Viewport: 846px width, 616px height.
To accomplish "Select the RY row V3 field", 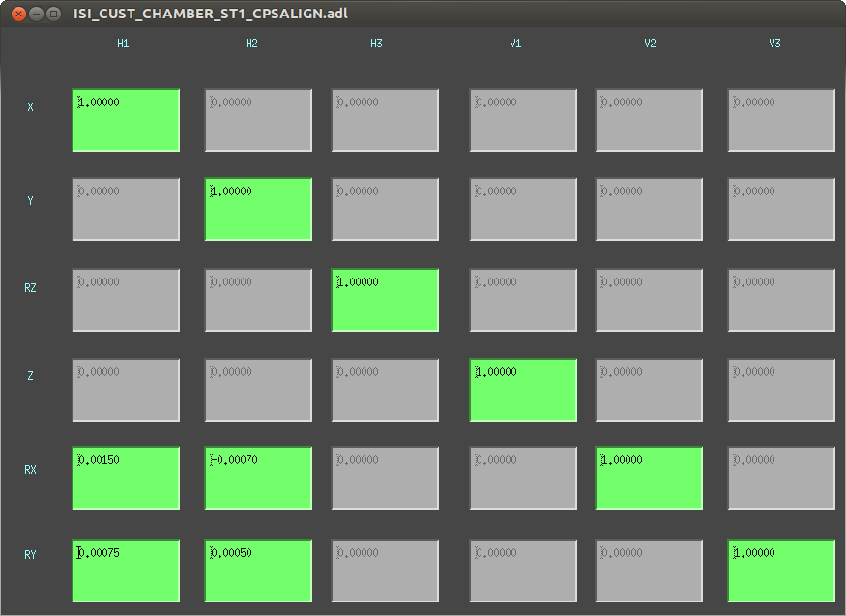I will [x=781, y=571].
